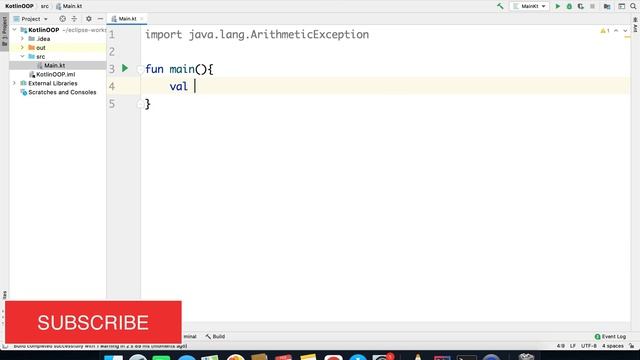Click the line separator LF in status bar
The height and width of the screenshot is (360, 640).
coord(573,346)
